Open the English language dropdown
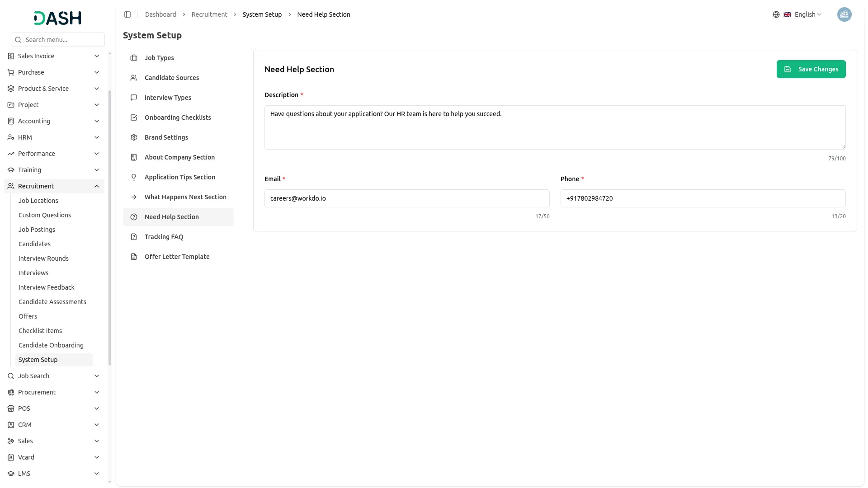 [807, 14]
